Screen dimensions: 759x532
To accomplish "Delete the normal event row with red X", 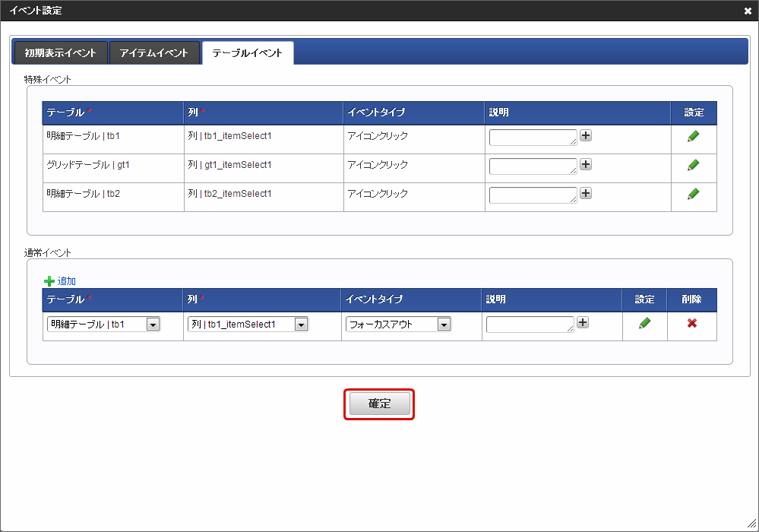I will click(x=691, y=323).
